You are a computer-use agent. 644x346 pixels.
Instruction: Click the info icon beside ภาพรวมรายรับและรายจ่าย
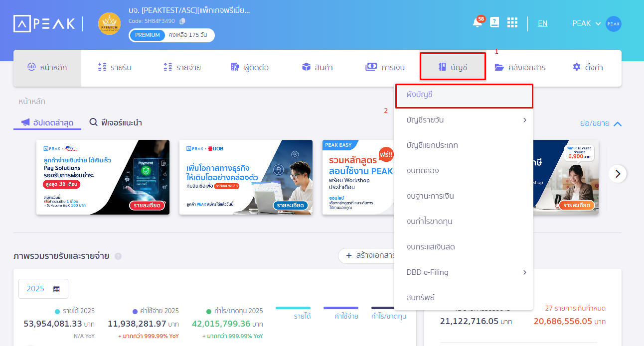pyautogui.click(x=118, y=256)
